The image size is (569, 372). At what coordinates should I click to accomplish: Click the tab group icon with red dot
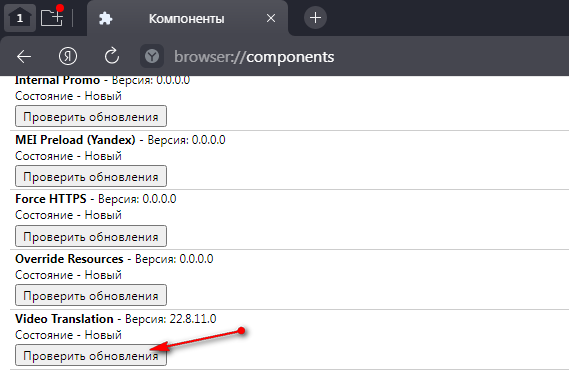point(52,17)
